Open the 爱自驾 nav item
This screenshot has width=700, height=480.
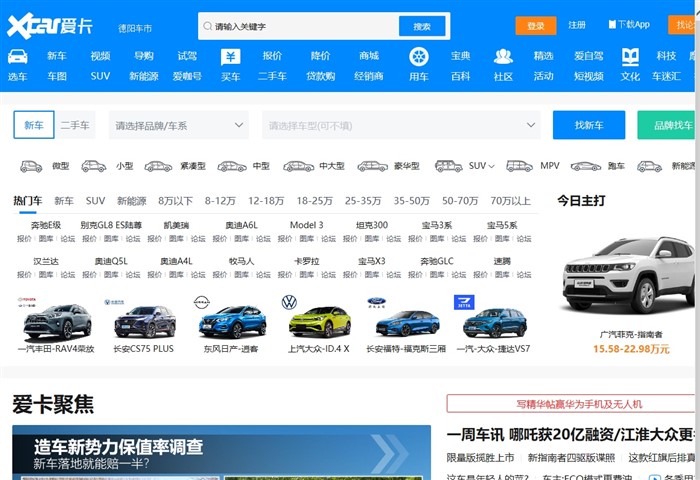[588, 56]
